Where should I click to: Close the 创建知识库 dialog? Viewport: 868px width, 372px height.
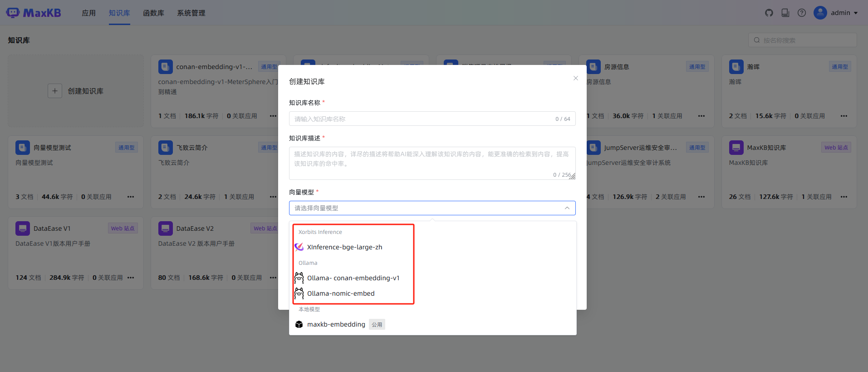[576, 78]
